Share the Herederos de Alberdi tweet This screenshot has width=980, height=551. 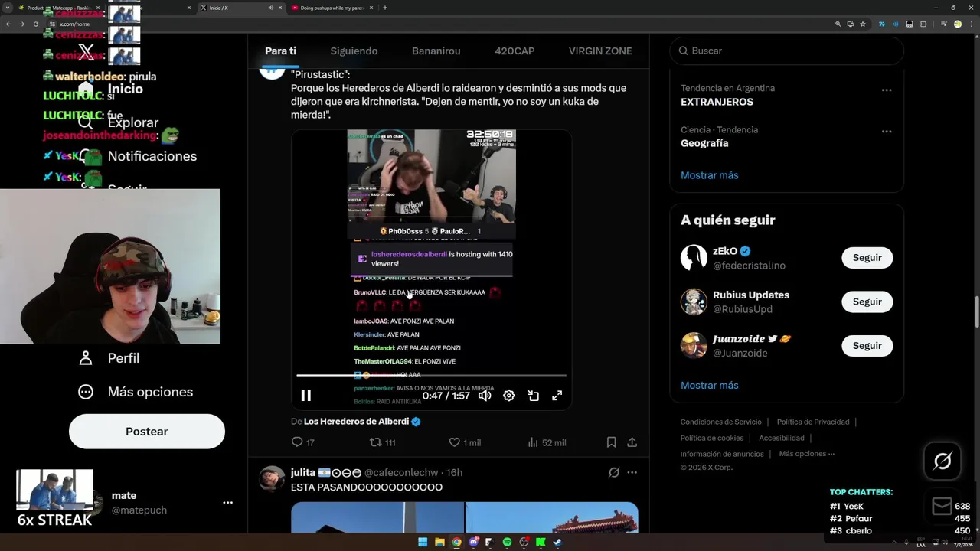tap(632, 442)
